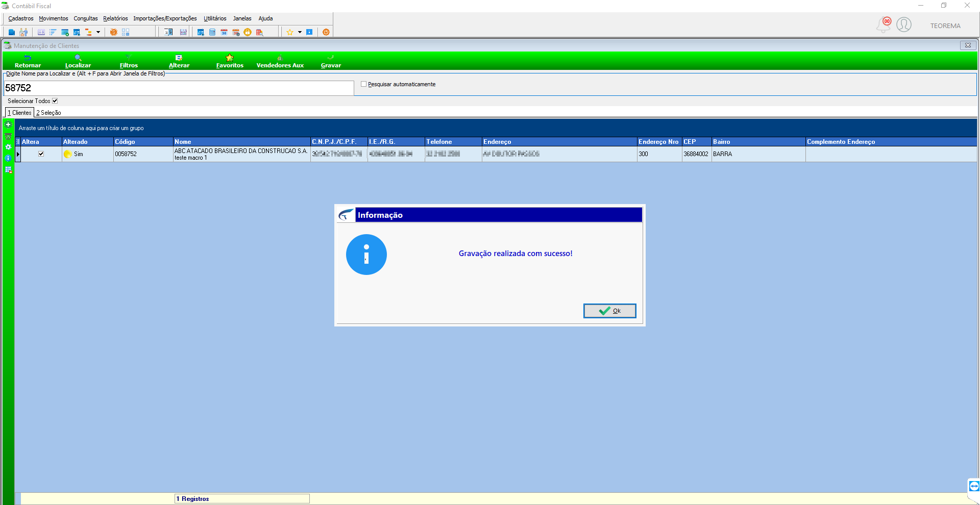
Task: Click the calendar showing 30 icon
Action: (224, 32)
